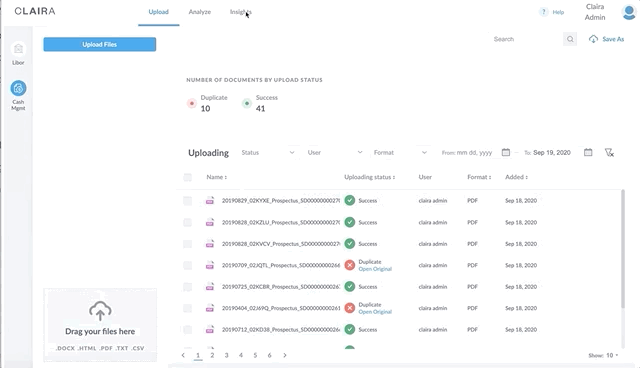Viewport: 640px width, 368px height.
Task: Sort by Name column header
Action: click(x=216, y=177)
